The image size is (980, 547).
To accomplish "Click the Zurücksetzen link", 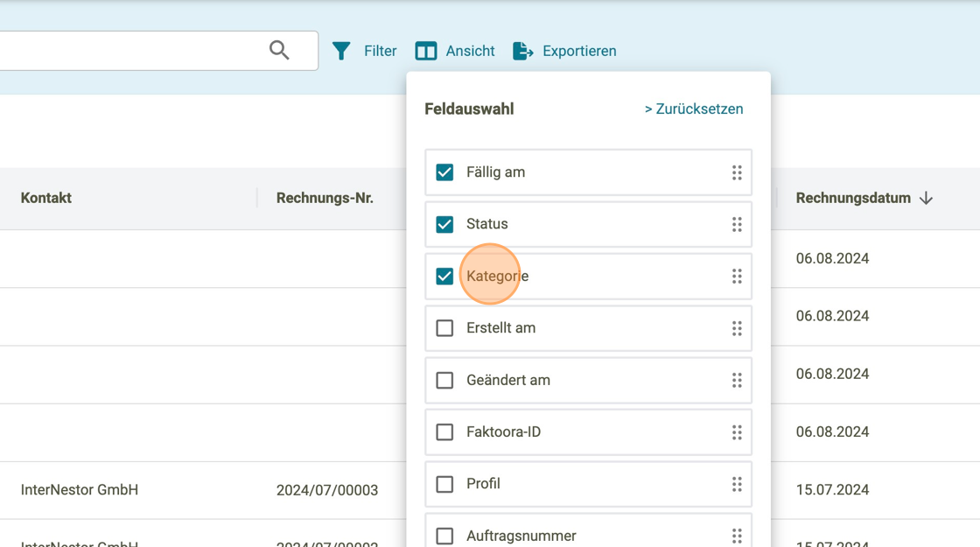I will click(x=694, y=109).
